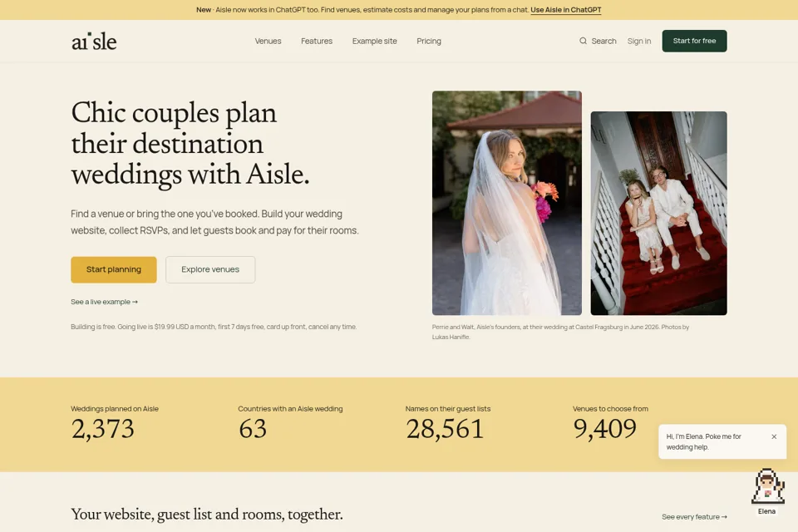This screenshot has width=798, height=532.
Task: Click Sign in
Action: tap(638, 41)
